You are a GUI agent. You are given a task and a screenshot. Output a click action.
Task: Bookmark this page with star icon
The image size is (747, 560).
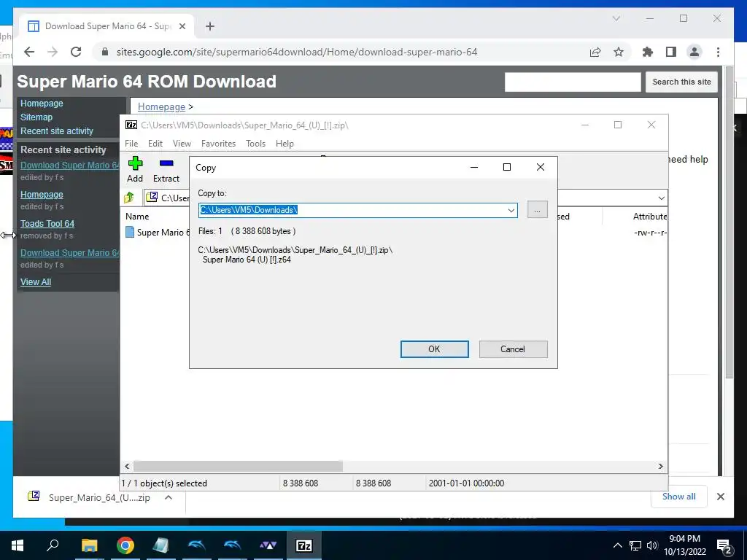619,52
